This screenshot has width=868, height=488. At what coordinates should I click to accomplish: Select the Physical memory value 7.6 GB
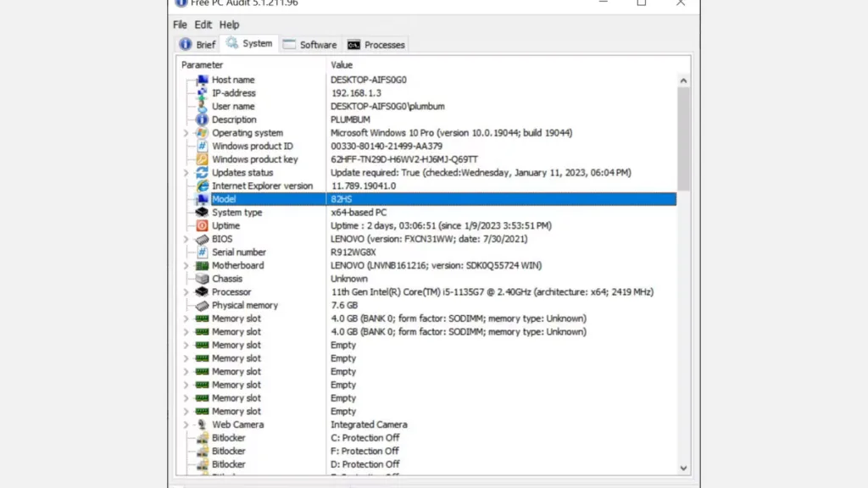pyautogui.click(x=344, y=305)
